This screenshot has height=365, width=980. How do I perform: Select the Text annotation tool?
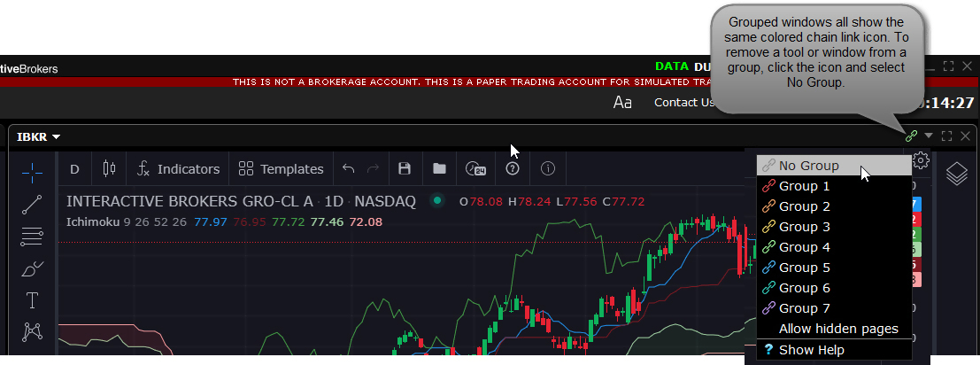tap(32, 300)
